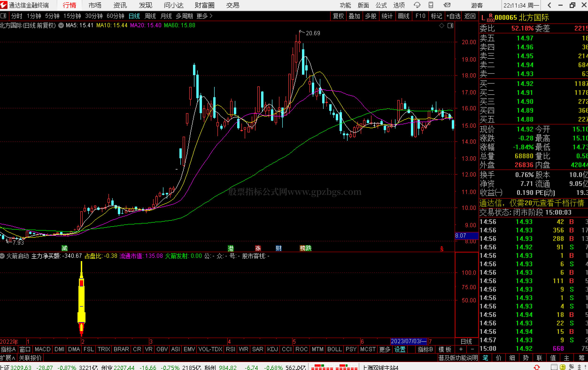Viewport: 588px width, 370px height.
Task: Click the customer service headset icon
Action: click(x=417, y=5)
